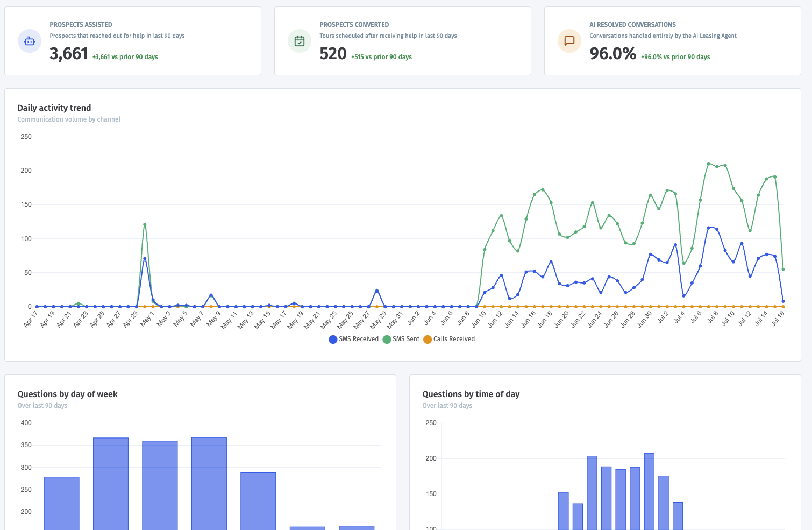Click the green SMS Sent legend dot

387,340
